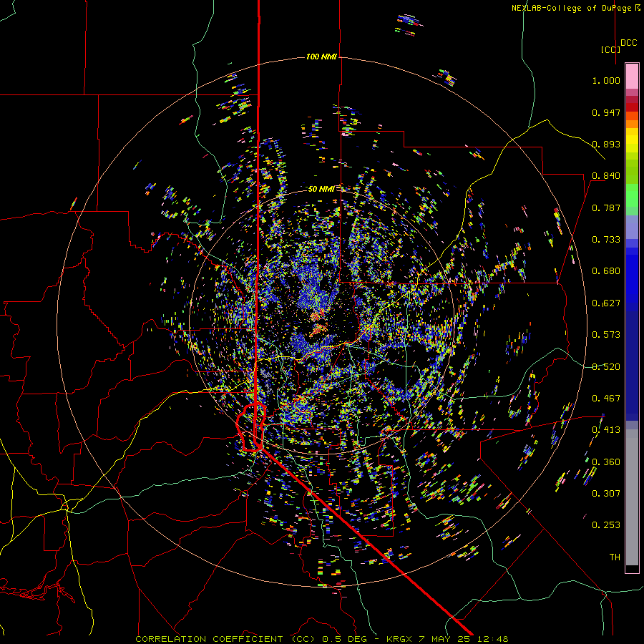
Task: Click the 0.893 scale value
Action: tap(606, 144)
